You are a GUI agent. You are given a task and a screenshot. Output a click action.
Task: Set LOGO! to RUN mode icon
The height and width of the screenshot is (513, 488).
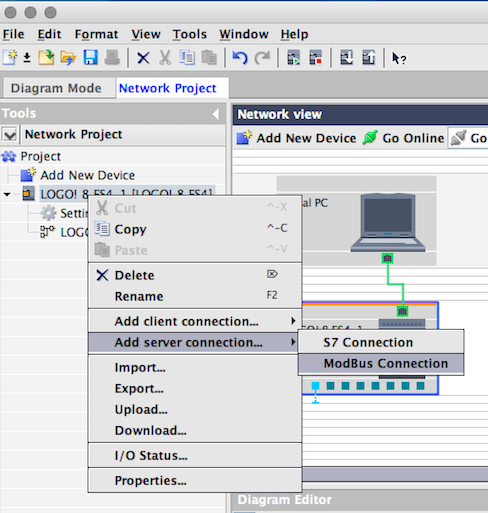[294, 58]
